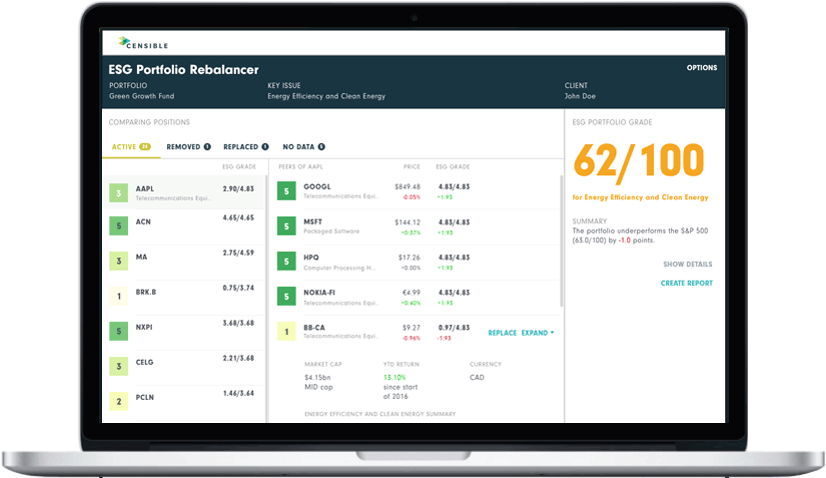Click NOKIA-FI's grade 5 badge
The image size is (826, 478).
pyautogui.click(x=287, y=297)
